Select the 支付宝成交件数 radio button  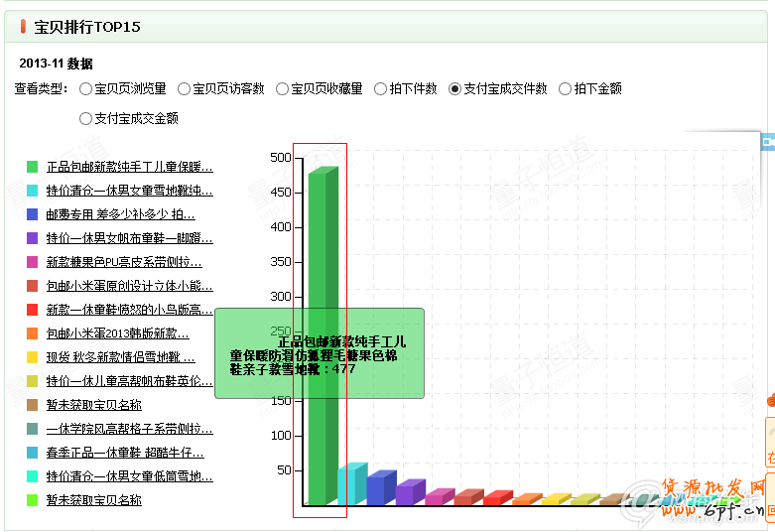(x=455, y=89)
